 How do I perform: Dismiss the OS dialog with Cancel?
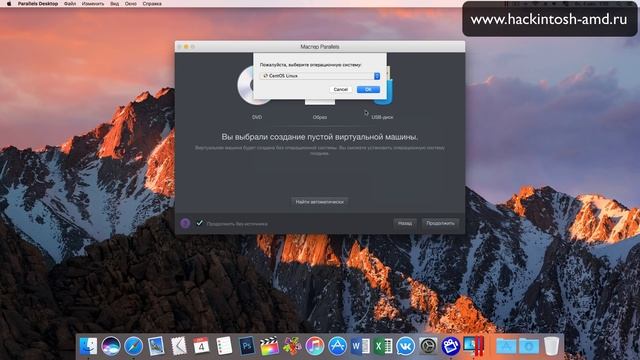point(340,89)
